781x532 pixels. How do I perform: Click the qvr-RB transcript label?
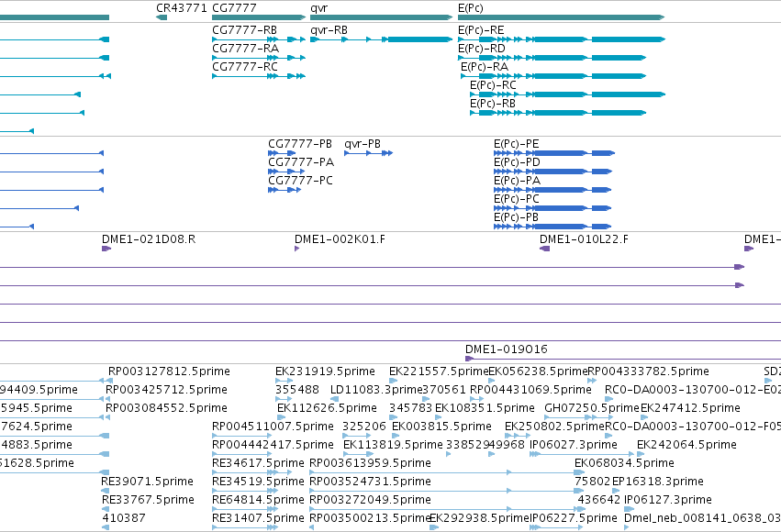329,30
